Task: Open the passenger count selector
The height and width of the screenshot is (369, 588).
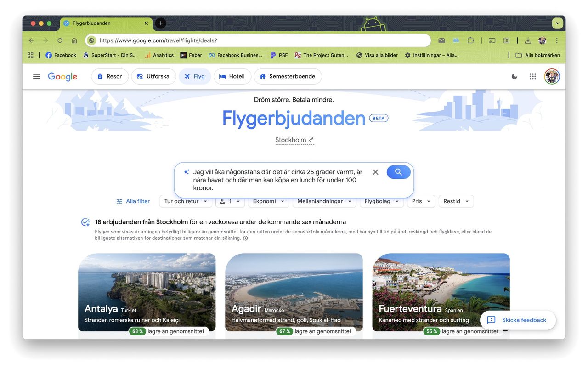Action: coord(230,201)
